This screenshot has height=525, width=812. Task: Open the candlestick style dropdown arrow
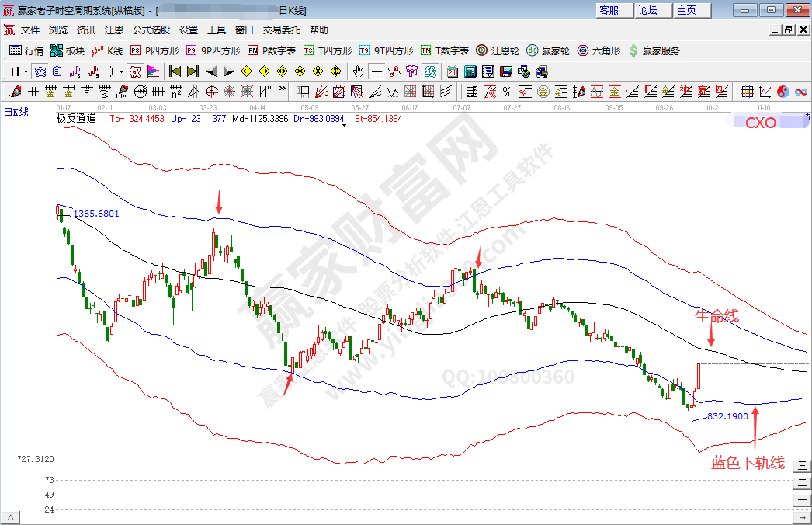tap(121, 71)
